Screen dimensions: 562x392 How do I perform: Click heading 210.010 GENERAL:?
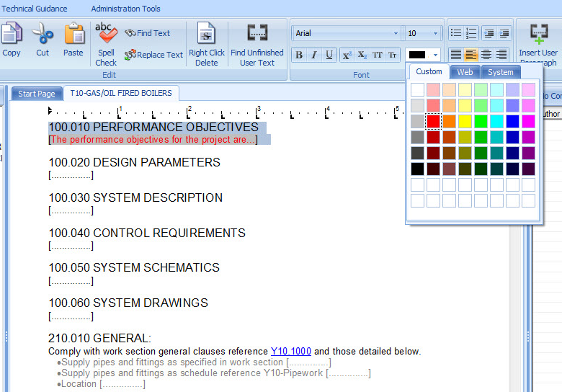(x=99, y=338)
